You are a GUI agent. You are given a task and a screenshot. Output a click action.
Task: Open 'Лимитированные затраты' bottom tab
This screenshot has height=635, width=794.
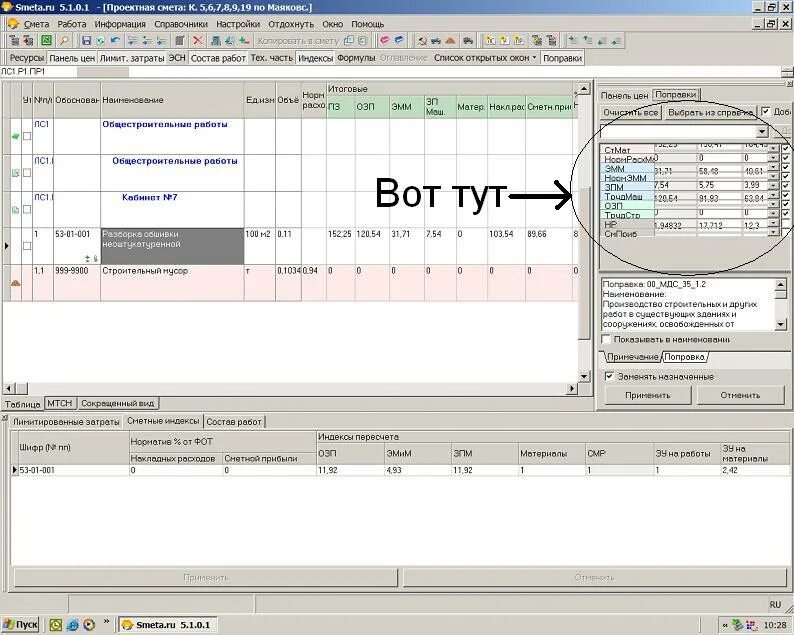(x=66, y=421)
